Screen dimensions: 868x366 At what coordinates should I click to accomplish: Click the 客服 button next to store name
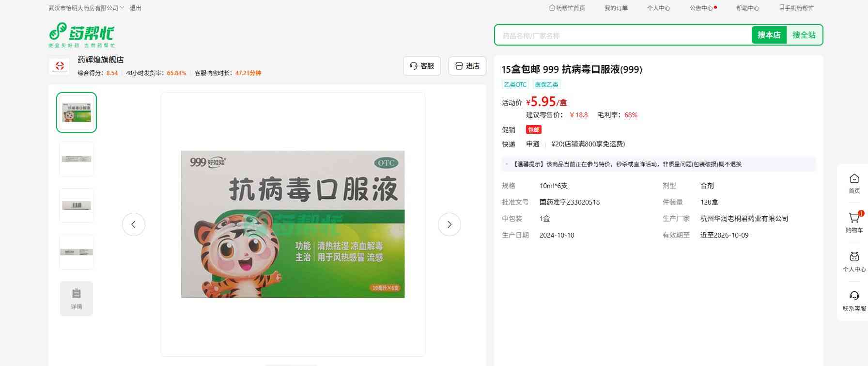pos(422,66)
